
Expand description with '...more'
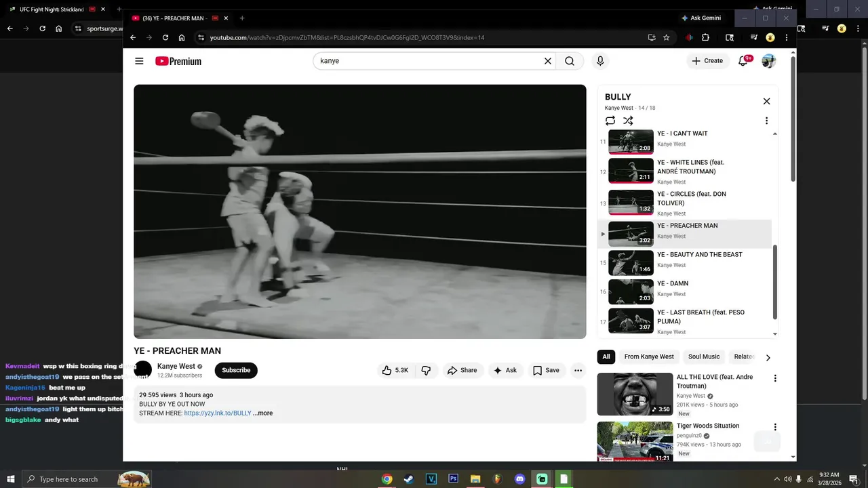tap(263, 413)
